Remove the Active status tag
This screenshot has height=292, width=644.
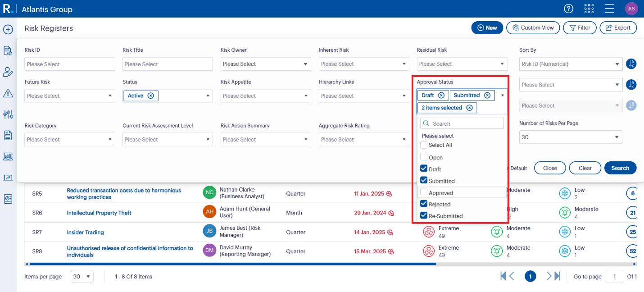(x=150, y=96)
